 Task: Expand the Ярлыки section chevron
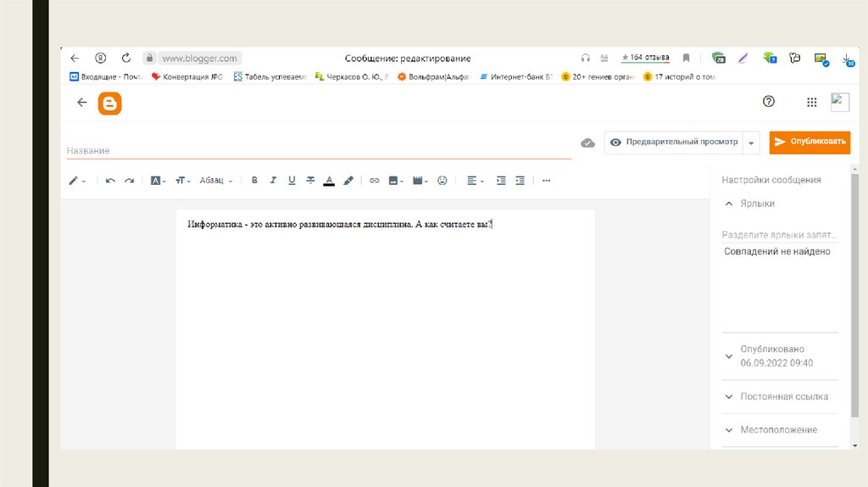tap(728, 204)
